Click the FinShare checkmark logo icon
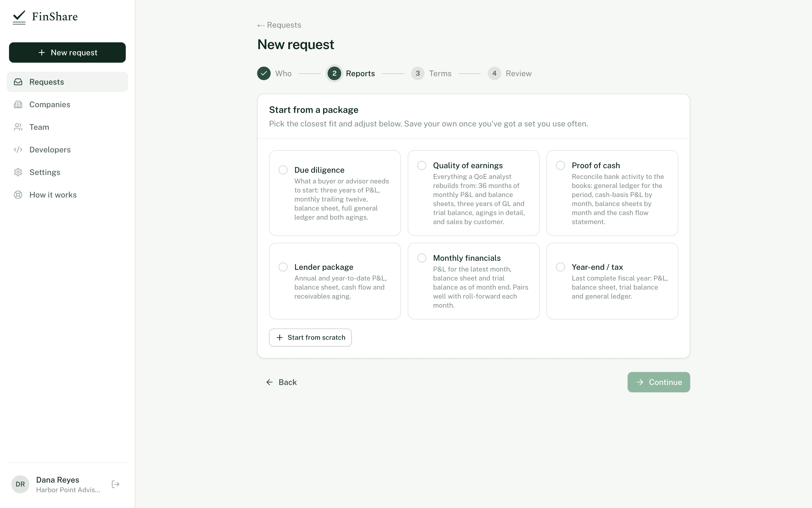Screen dimensions: 812x508 pos(19,17)
